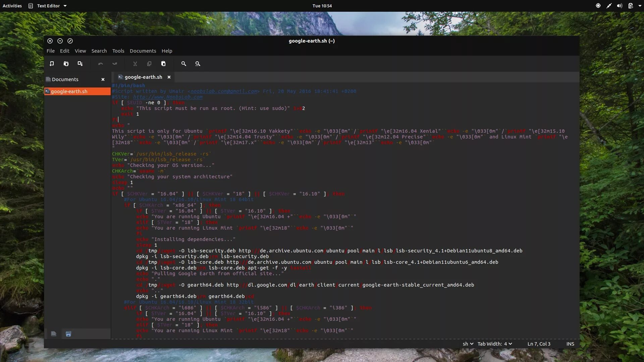
Task: Switch the side pane to File Browser
Action: coord(68,334)
